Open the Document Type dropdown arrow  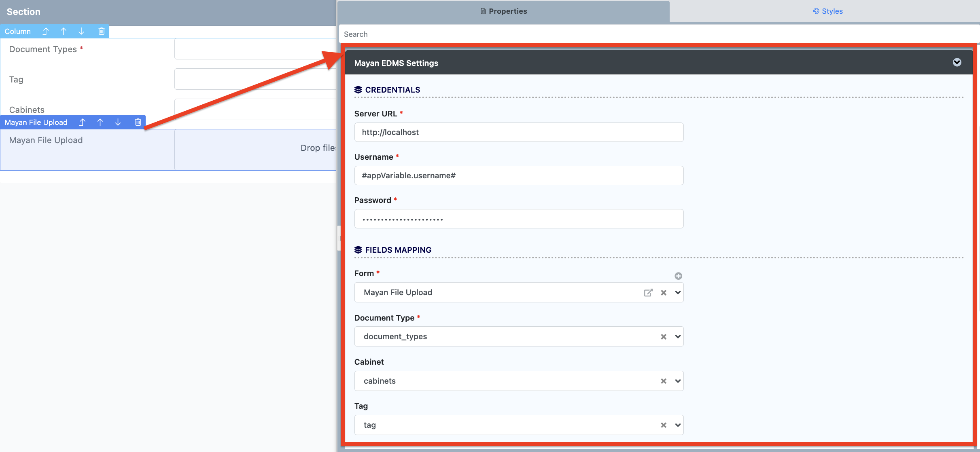coord(678,336)
